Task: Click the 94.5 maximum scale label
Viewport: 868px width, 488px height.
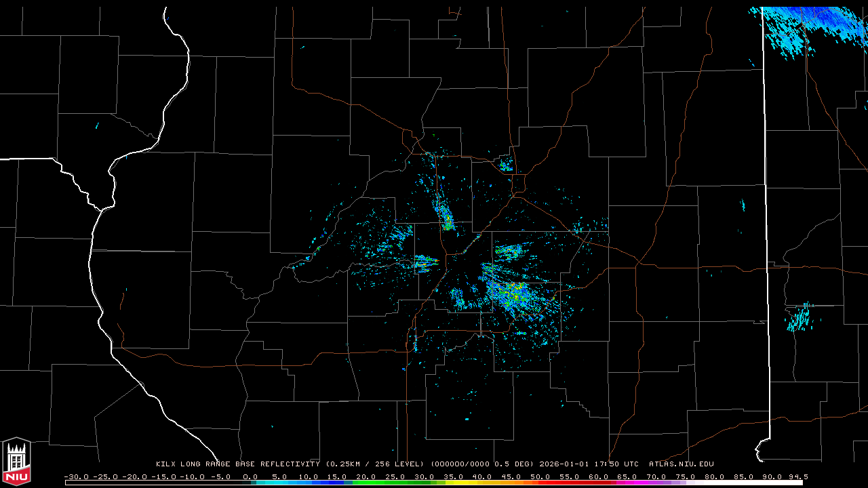Action: (798, 476)
